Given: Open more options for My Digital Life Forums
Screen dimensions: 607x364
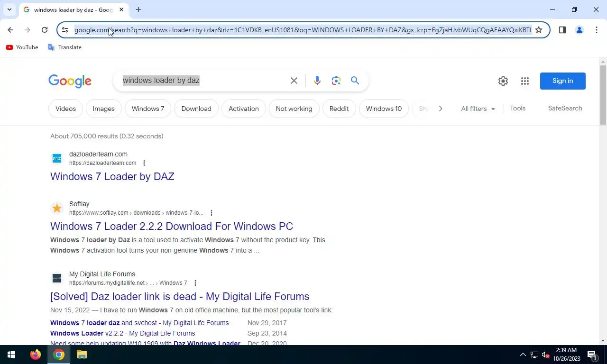Looking at the screenshot, I should click(195, 283).
